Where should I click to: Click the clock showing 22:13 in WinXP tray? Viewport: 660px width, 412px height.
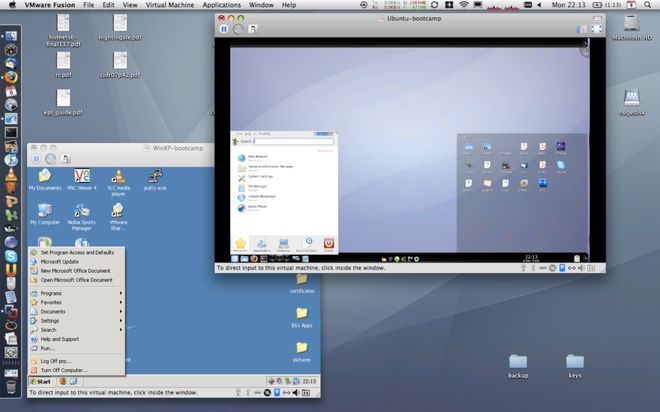click(309, 381)
